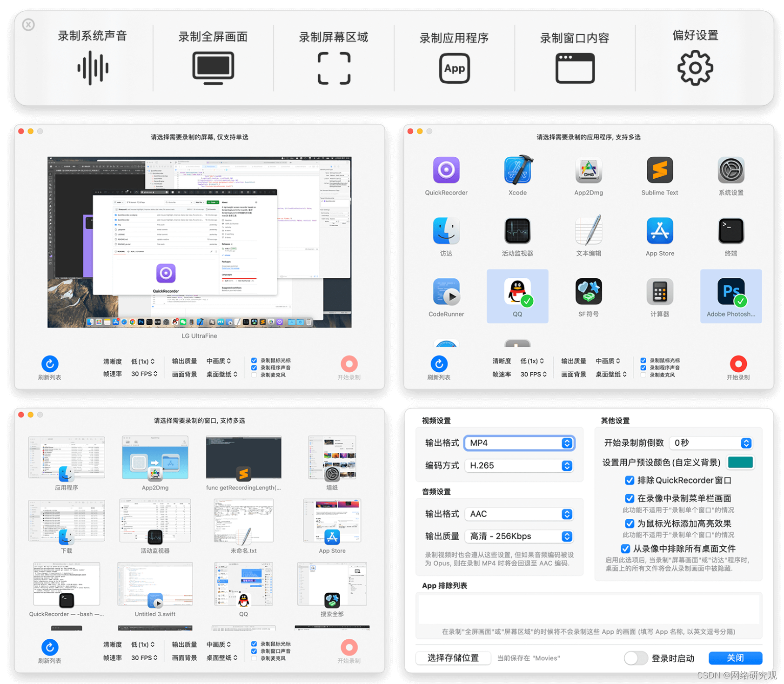
Task: Toggle 录制鼠标光标 in screen selection window
Action: [254, 360]
